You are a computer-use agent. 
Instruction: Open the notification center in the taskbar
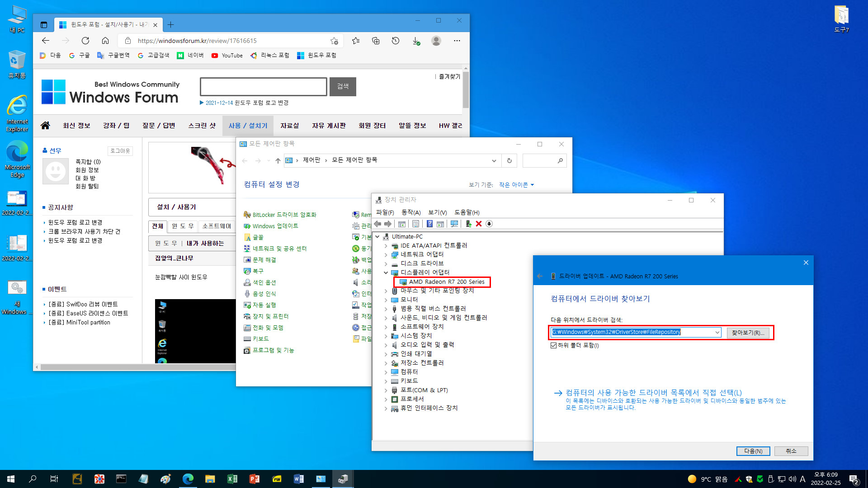click(854, 479)
